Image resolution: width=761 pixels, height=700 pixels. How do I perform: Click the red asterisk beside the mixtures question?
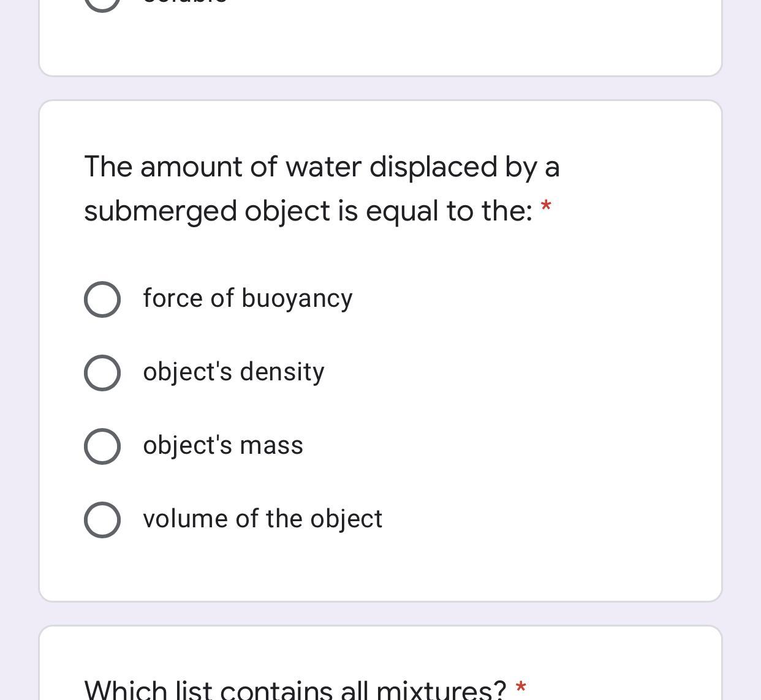click(x=521, y=687)
